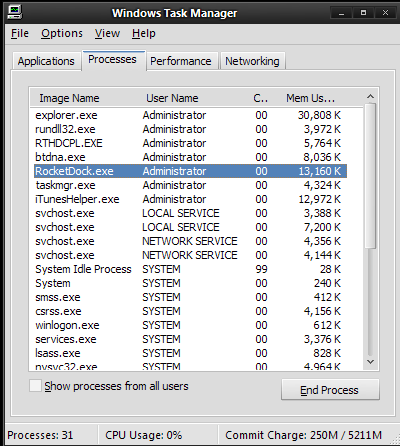Switch to the Applications tab
400x446 pixels.
click(x=46, y=61)
